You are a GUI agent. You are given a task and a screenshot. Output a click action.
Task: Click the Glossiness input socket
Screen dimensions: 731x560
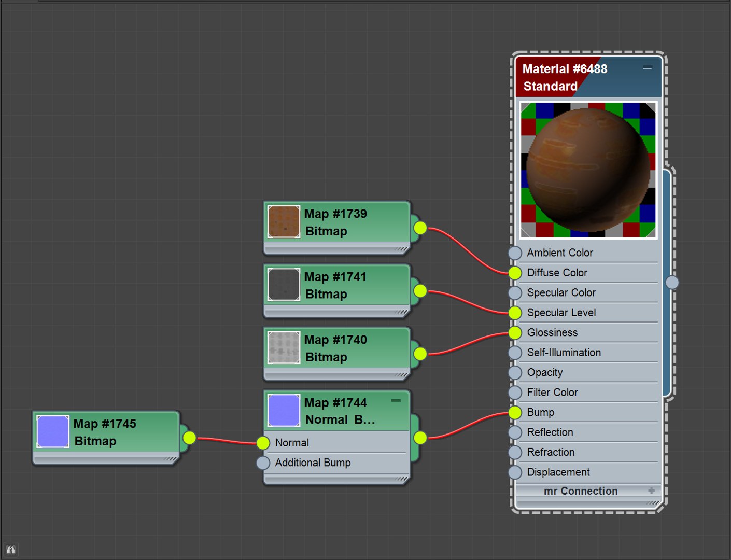pos(515,333)
